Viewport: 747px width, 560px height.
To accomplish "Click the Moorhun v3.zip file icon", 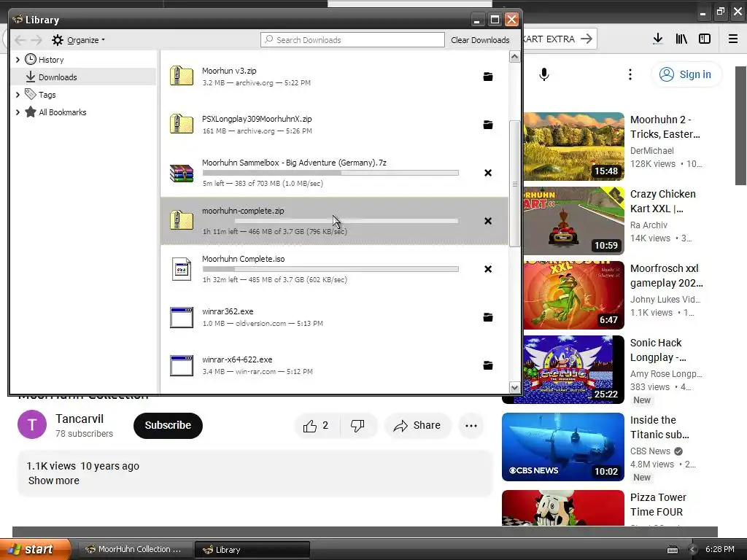I will (x=182, y=76).
